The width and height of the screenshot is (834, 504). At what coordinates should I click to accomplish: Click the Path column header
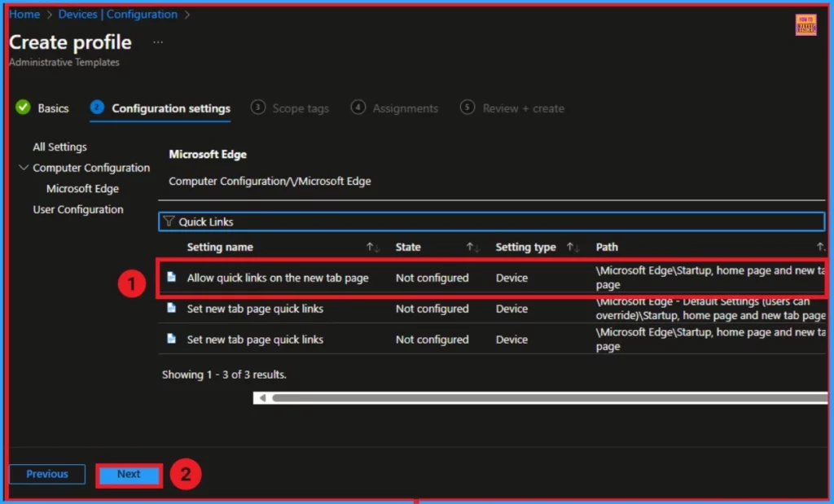[607, 248]
